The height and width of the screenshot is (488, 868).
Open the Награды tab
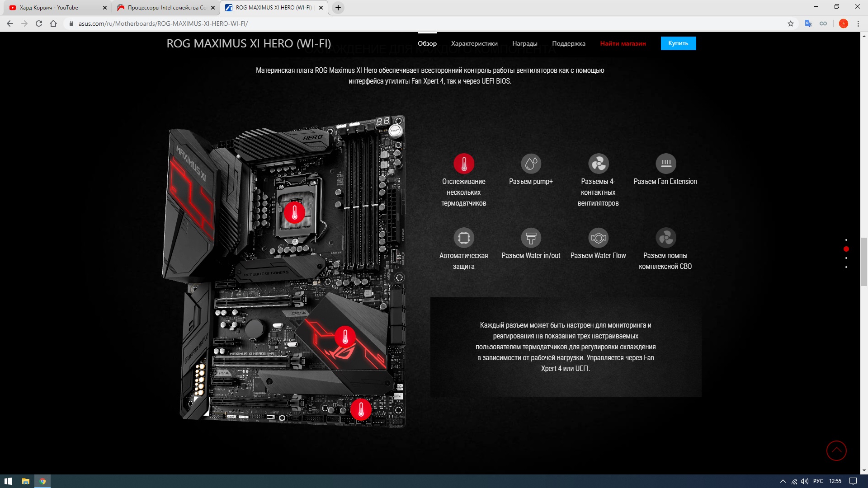coord(524,43)
